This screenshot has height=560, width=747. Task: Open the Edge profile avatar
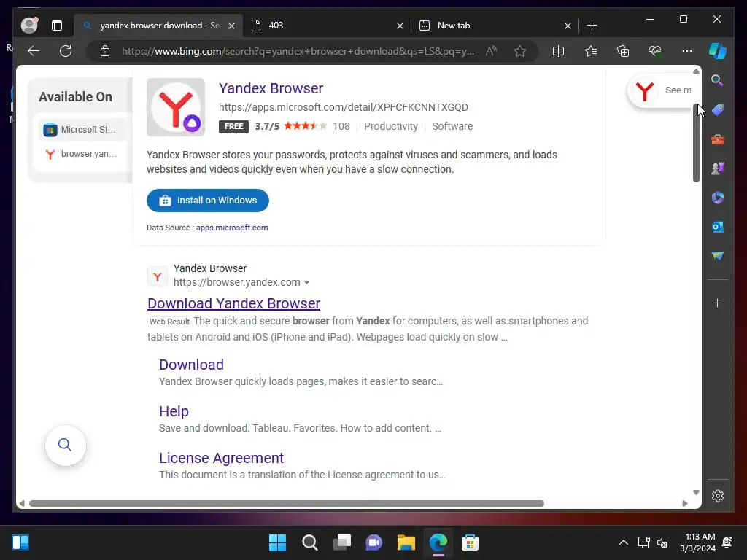click(x=29, y=26)
